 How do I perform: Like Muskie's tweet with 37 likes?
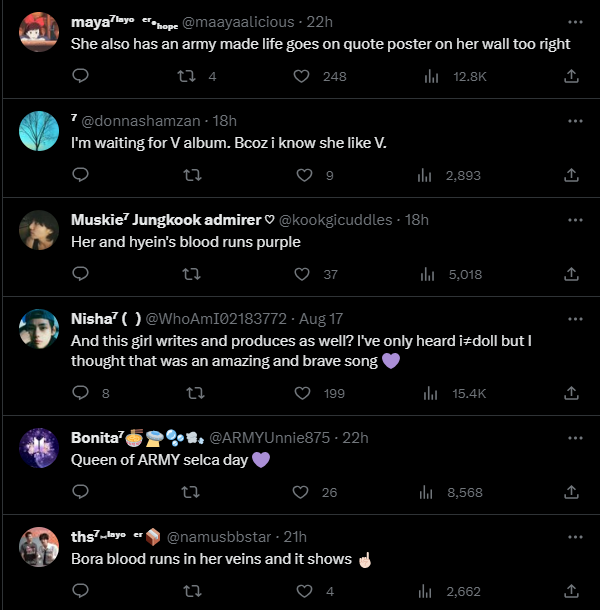306,274
